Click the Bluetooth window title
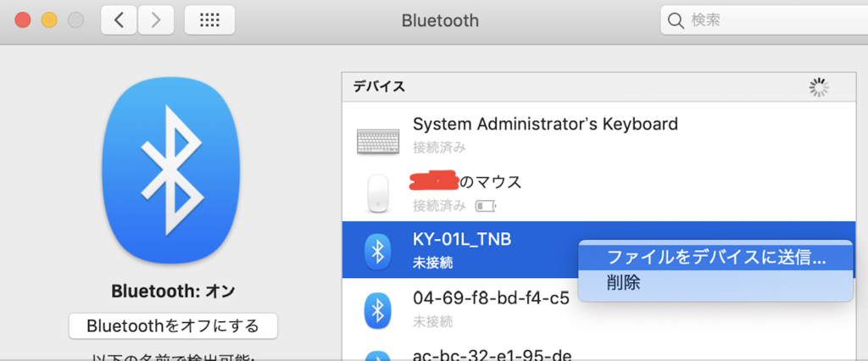Image resolution: width=868 pixels, height=361 pixels. point(440,21)
